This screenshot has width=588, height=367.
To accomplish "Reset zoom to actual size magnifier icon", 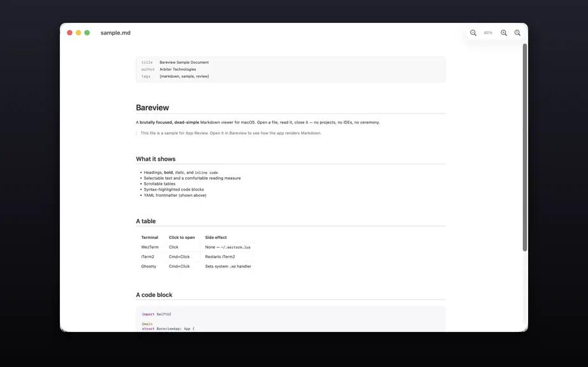I will (517, 33).
